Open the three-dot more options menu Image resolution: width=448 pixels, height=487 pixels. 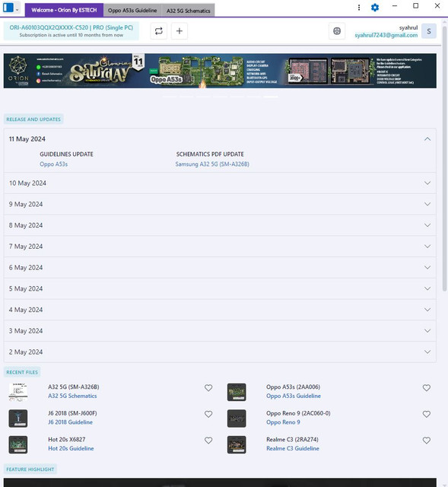pyautogui.click(x=359, y=7)
